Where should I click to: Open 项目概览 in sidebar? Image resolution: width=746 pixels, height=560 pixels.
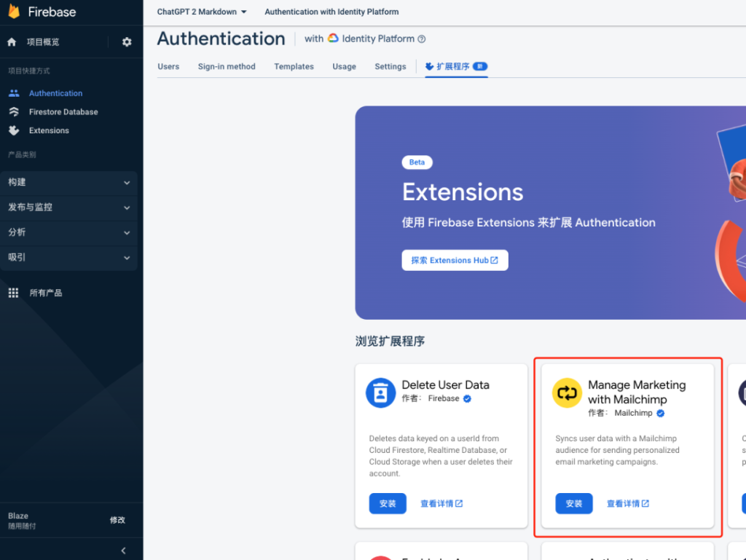point(43,42)
